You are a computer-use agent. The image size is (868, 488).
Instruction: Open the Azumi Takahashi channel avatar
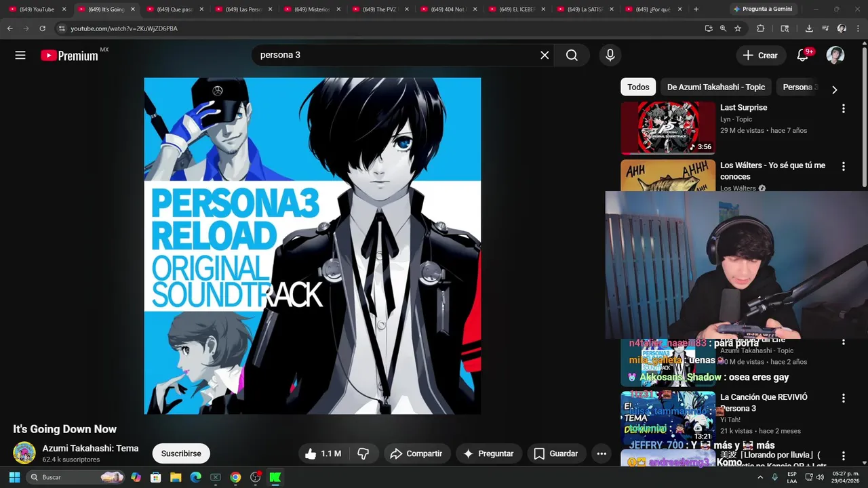pyautogui.click(x=24, y=453)
